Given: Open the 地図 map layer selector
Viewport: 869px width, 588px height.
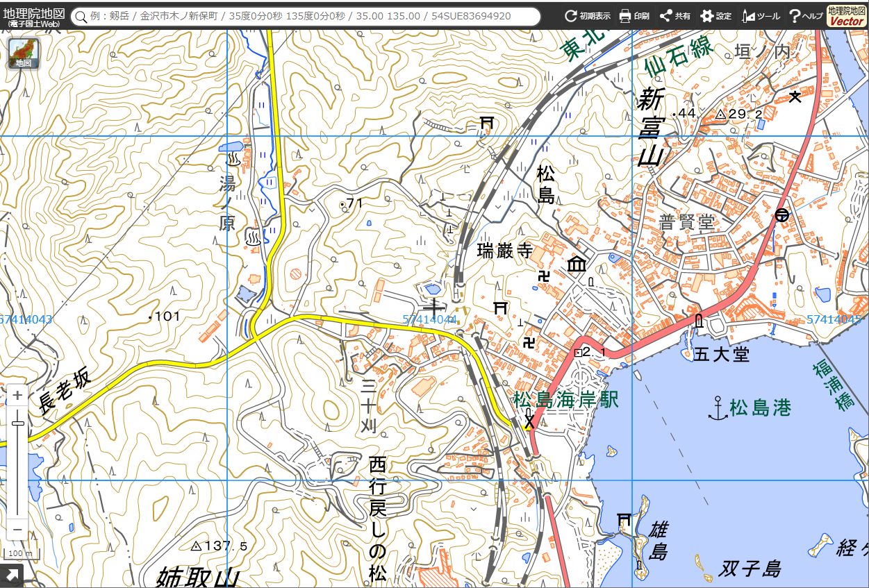Looking at the screenshot, I should pyautogui.click(x=24, y=53).
